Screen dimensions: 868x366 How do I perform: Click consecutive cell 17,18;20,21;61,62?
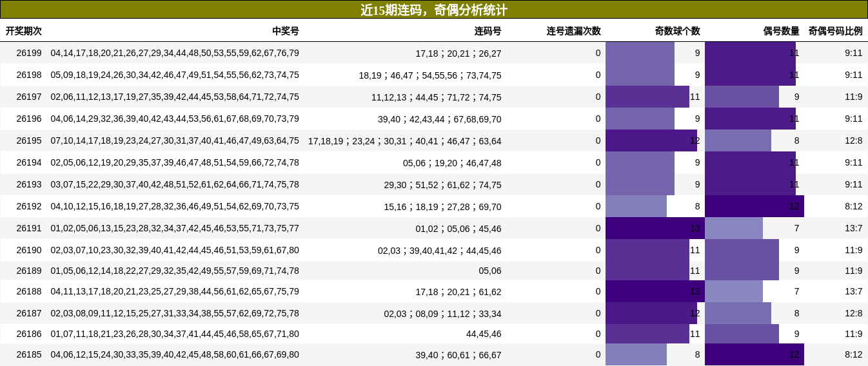pyautogui.click(x=459, y=292)
